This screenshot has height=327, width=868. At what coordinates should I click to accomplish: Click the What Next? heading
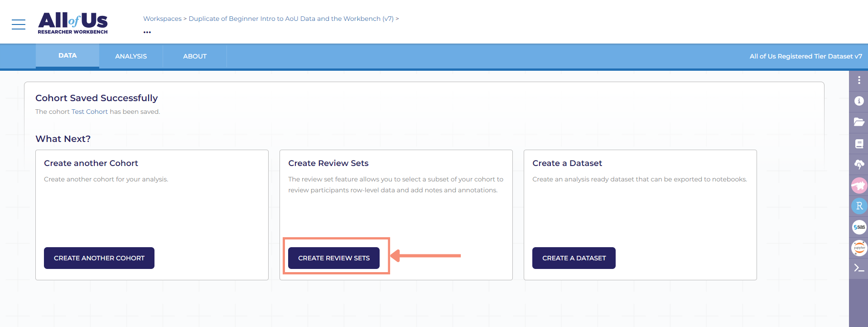63,139
